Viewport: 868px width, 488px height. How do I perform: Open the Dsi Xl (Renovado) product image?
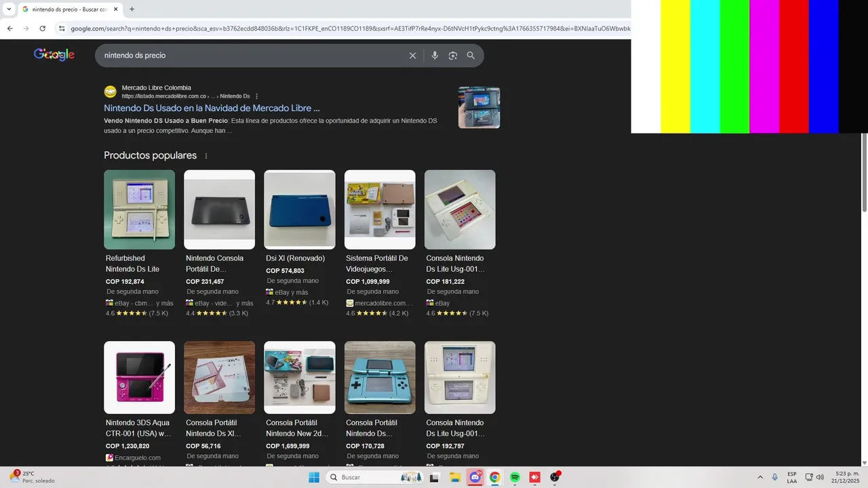[x=299, y=209]
